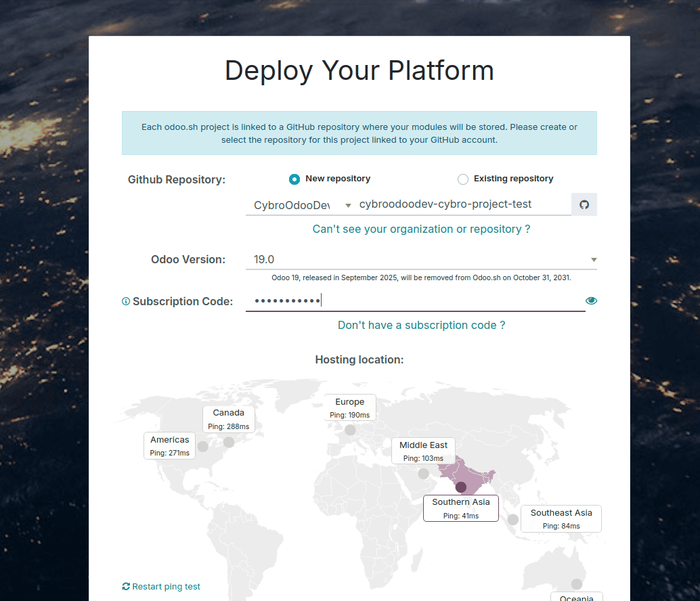The width and height of the screenshot is (700, 601).
Task: Choose the Southern Asia hosting location label
Action: tap(461, 508)
